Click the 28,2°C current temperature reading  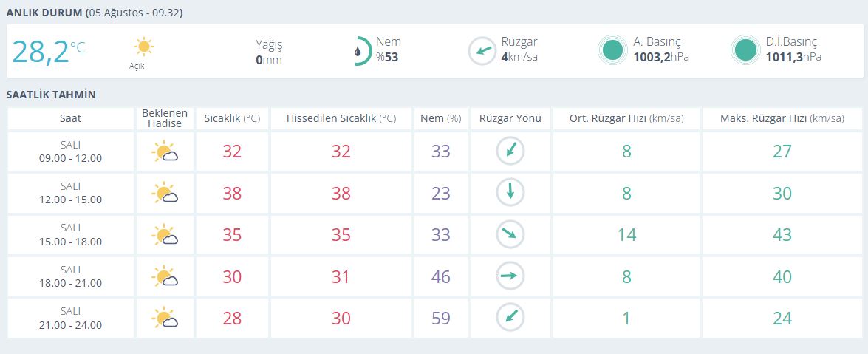[x=49, y=52]
